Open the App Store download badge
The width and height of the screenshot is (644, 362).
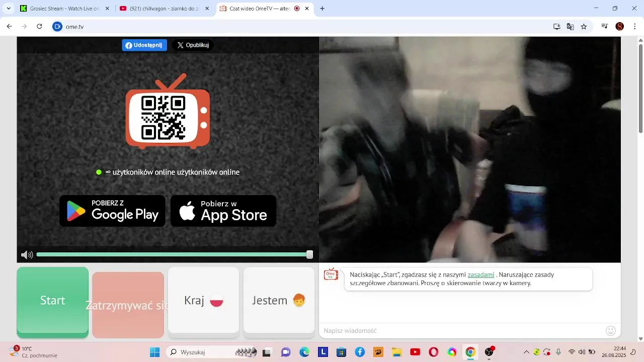[223, 211]
